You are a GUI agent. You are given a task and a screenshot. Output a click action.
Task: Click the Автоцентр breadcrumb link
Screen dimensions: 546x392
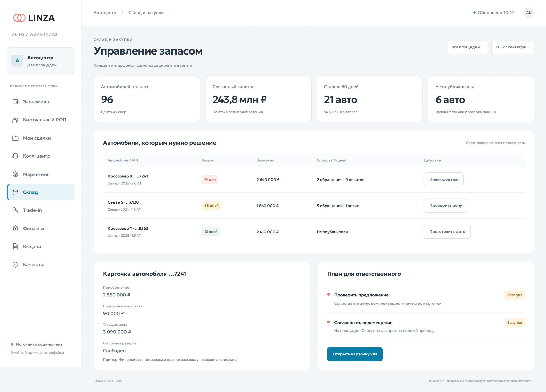click(x=105, y=13)
